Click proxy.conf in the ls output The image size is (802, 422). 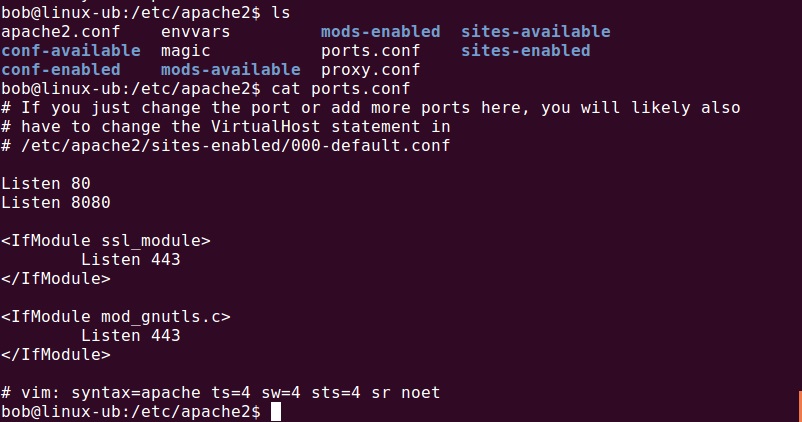[x=370, y=70]
